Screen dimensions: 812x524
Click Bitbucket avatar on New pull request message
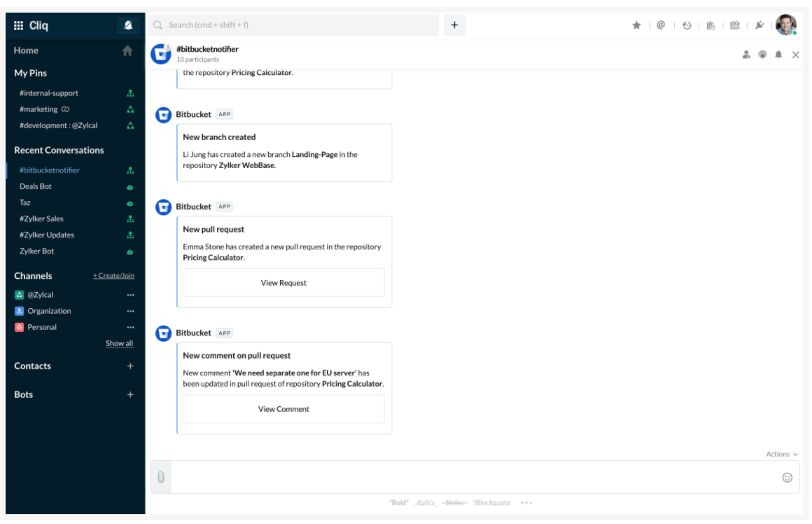click(164, 207)
